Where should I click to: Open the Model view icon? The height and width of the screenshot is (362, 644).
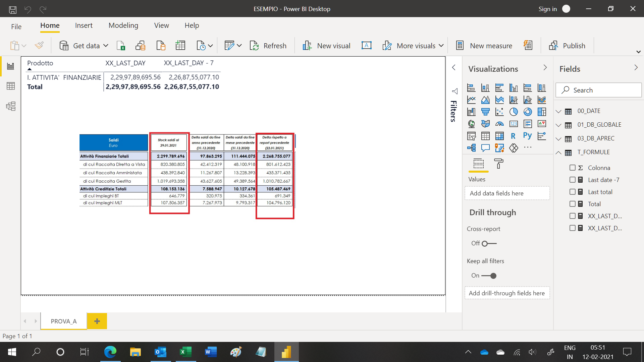pyautogui.click(x=11, y=106)
